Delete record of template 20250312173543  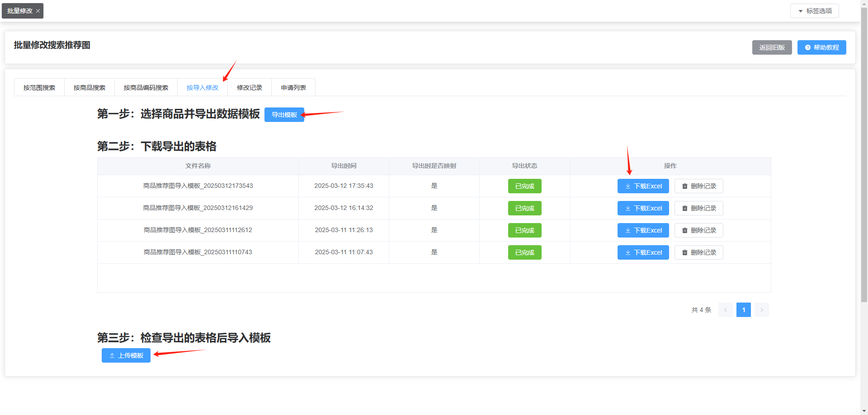(698, 186)
